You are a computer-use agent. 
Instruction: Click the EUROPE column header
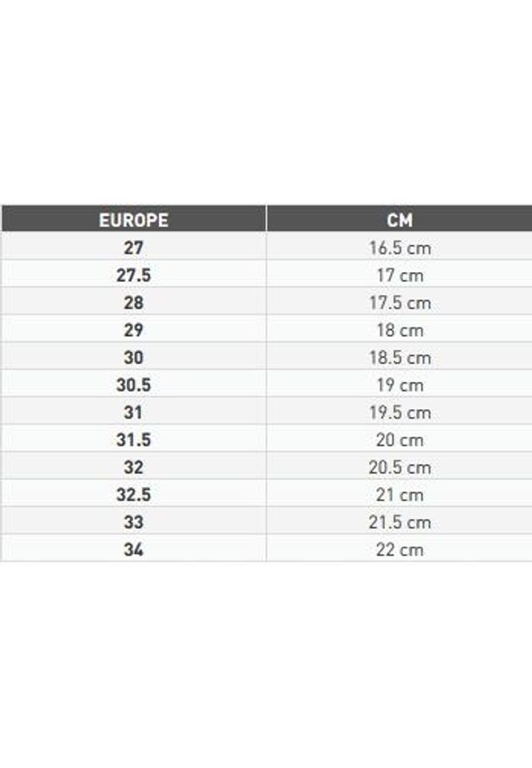coord(133,219)
